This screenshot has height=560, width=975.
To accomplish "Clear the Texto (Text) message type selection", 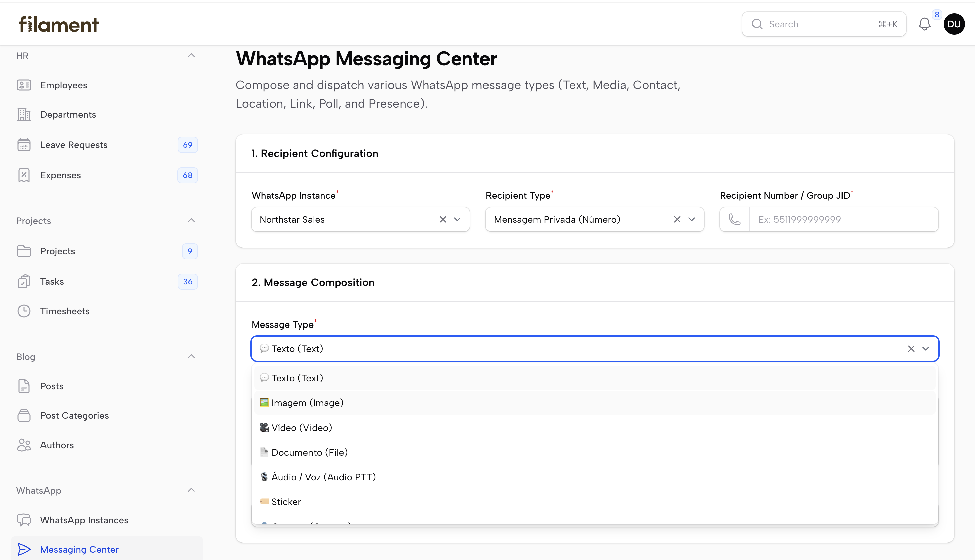I will [x=911, y=349].
